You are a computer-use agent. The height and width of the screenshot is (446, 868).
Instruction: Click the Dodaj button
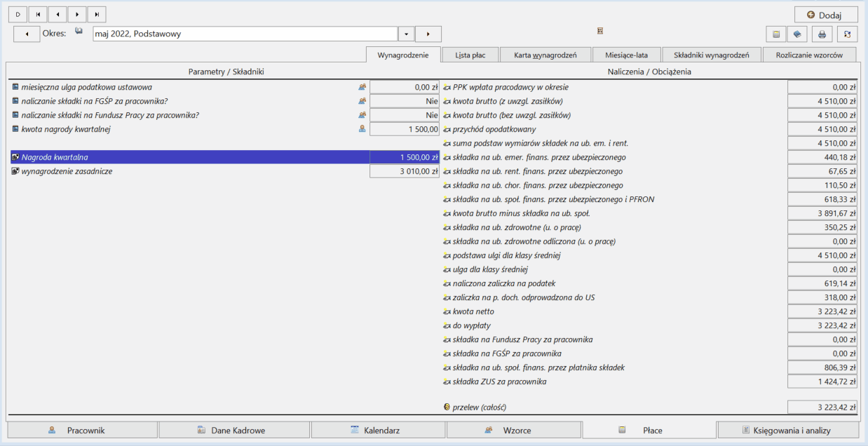pos(826,15)
